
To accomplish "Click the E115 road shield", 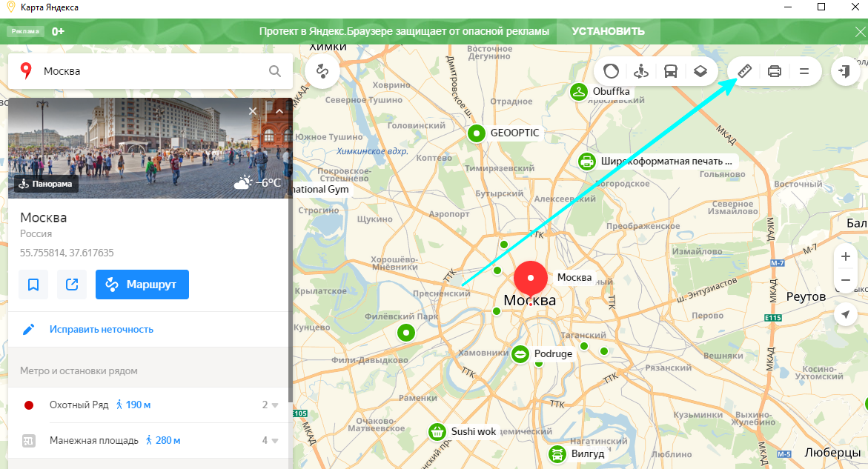I will 773,318.
